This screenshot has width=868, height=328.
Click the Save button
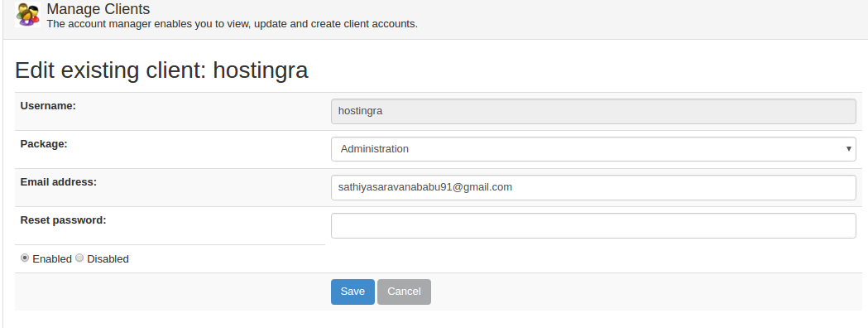[x=352, y=292]
